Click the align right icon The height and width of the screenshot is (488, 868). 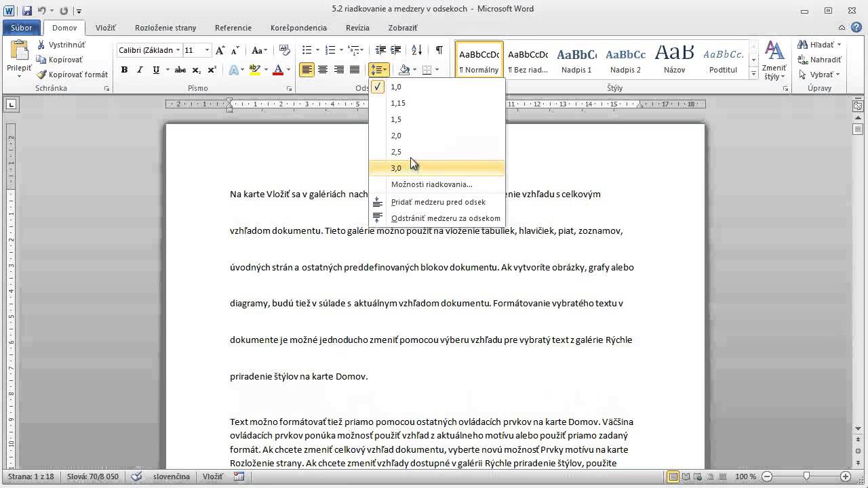(x=338, y=70)
